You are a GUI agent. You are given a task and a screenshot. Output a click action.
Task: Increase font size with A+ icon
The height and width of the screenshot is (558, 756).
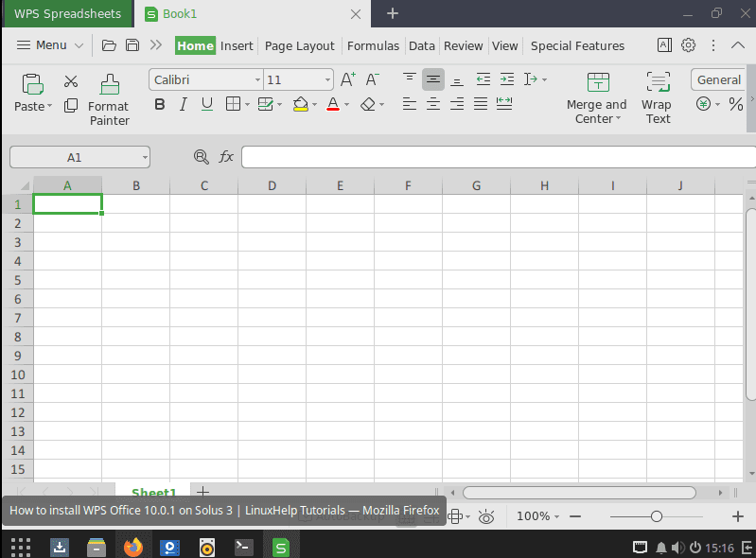click(348, 79)
